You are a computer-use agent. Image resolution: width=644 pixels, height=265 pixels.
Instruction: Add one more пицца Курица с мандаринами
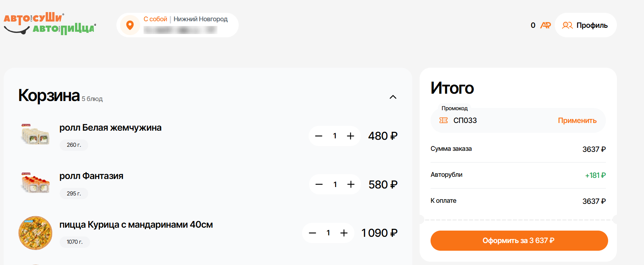[344, 233]
